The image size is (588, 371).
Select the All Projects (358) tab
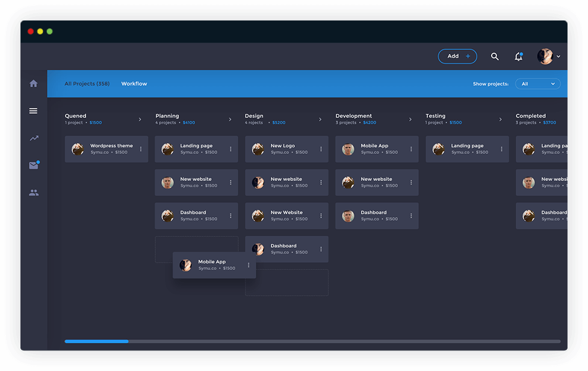[x=87, y=84]
